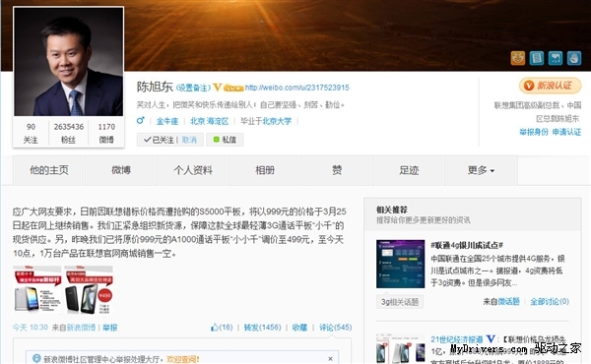Open 21世纪经济报道 post phone thumbnail
The image size is (591, 364).
tap(400, 348)
